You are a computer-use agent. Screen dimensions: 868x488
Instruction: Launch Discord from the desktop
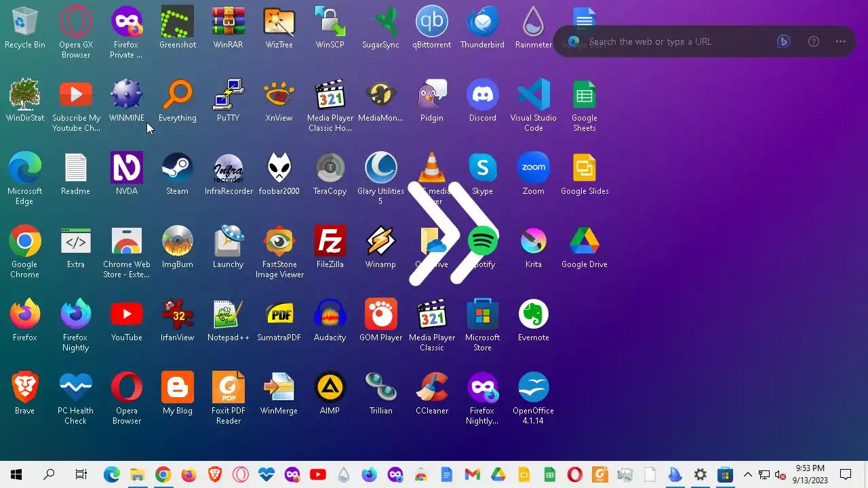483,102
